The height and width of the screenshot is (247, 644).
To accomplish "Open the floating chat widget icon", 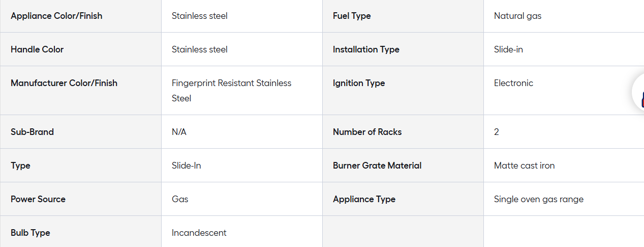I will coord(638,93).
